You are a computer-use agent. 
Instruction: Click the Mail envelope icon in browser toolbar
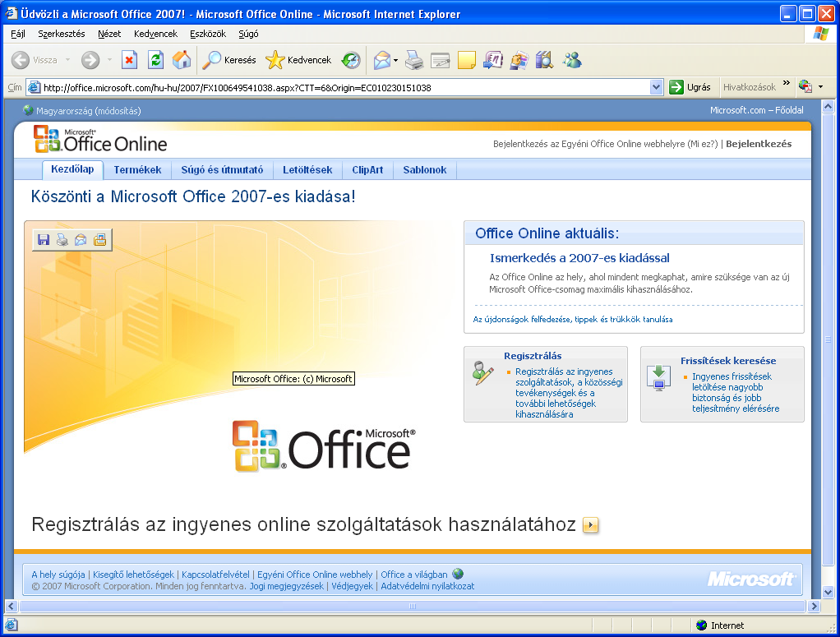pyautogui.click(x=382, y=60)
